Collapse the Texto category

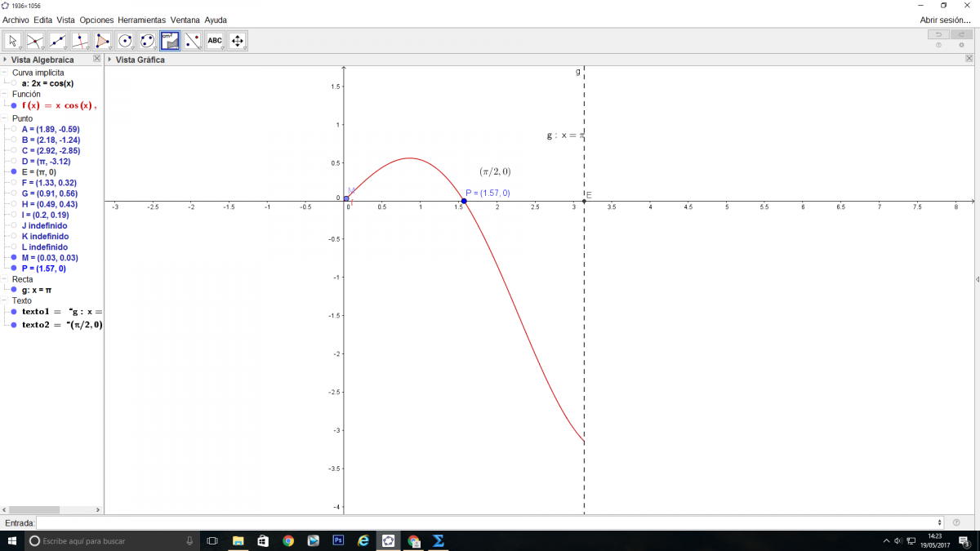pos(5,300)
